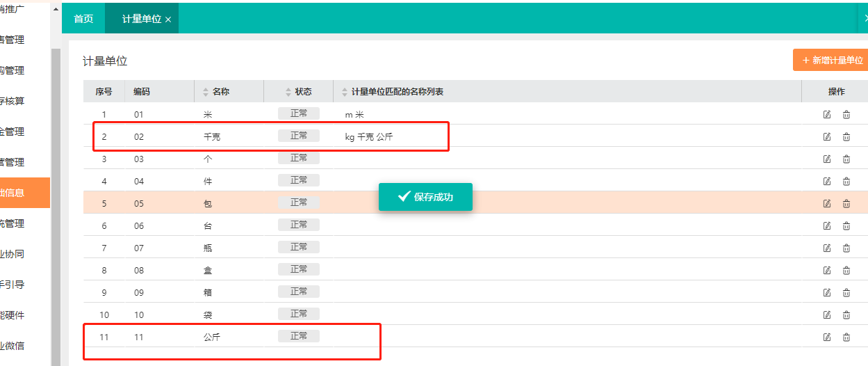Select the 计量单位 tab
The width and height of the screenshot is (868, 366).
click(x=141, y=19)
